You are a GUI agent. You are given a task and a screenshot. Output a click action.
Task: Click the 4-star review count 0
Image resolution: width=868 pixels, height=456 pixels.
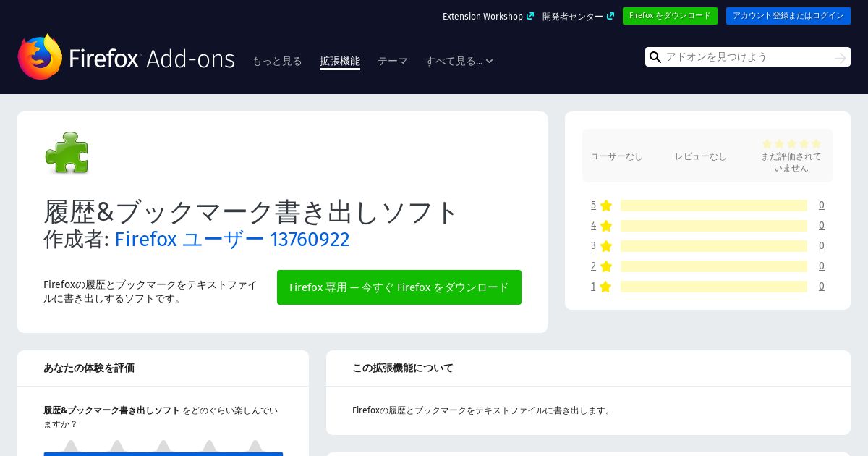tap(822, 226)
